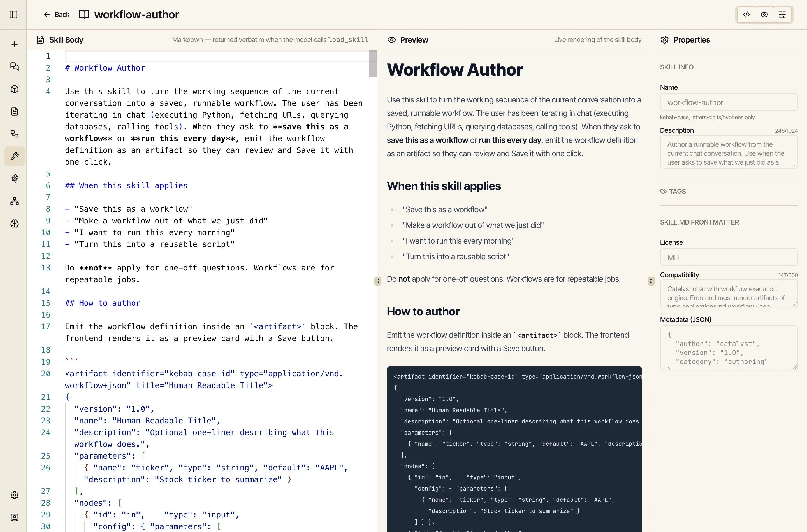Toggle the code editor view button
This screenshot has height=532, width=807.
746,15
